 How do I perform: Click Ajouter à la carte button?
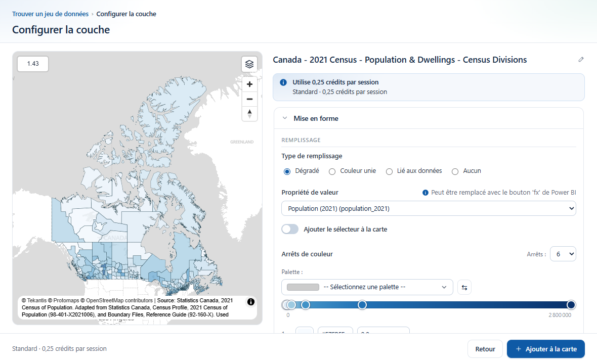pos(545,349)
